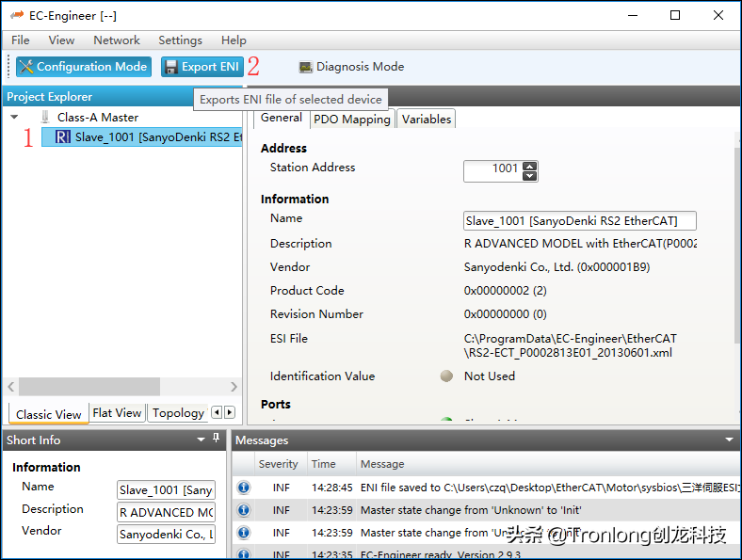Click the Product Code value 0x00000002
The width and height of the screenshot is (742, 560).
(505, 291)
